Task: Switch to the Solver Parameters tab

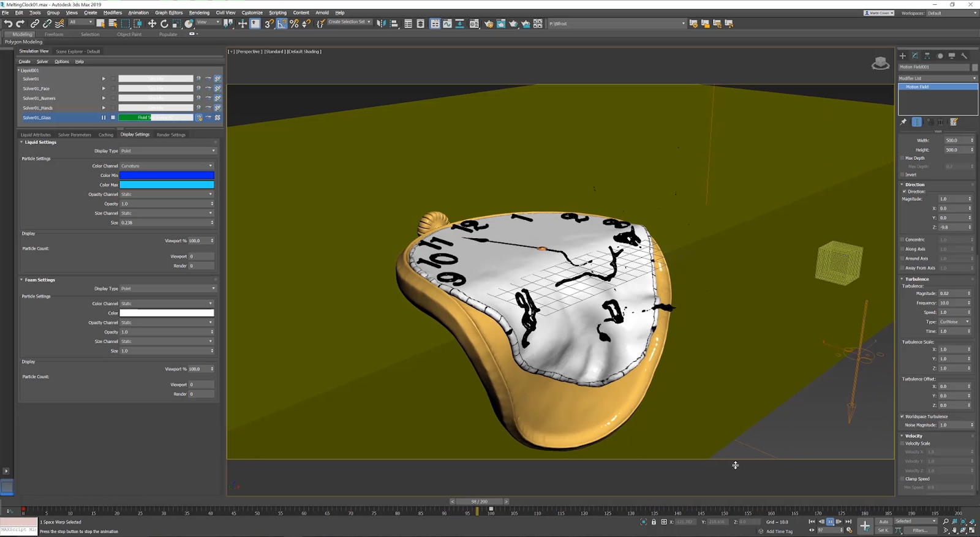Action: coord(75,135)
